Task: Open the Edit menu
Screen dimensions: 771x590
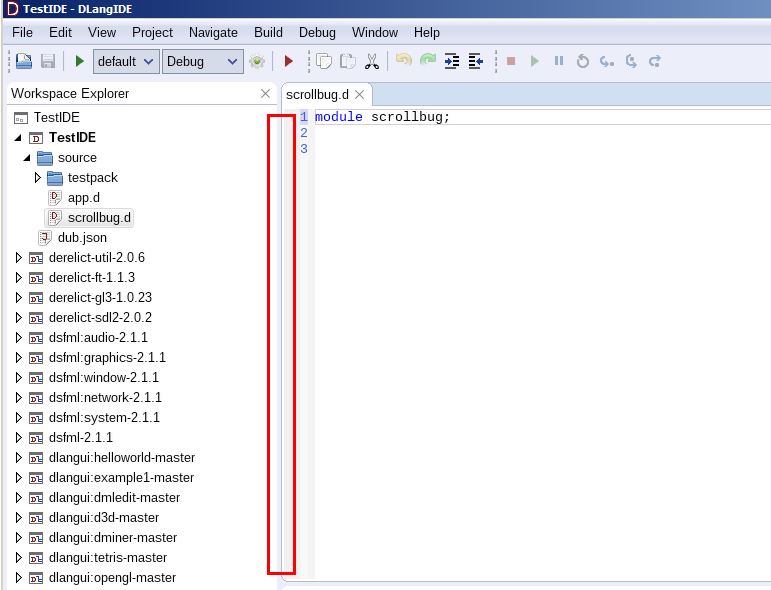Action: 60,32
